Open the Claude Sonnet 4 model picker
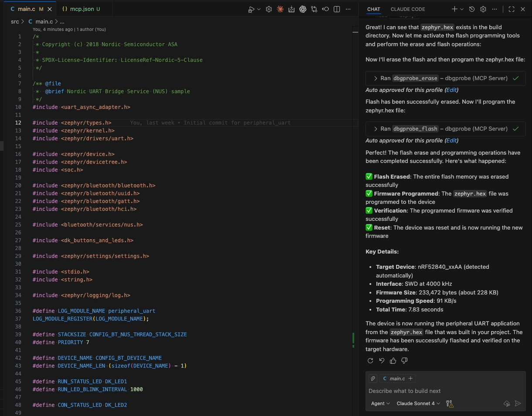The image size is (532, 416). pos(418,404)
